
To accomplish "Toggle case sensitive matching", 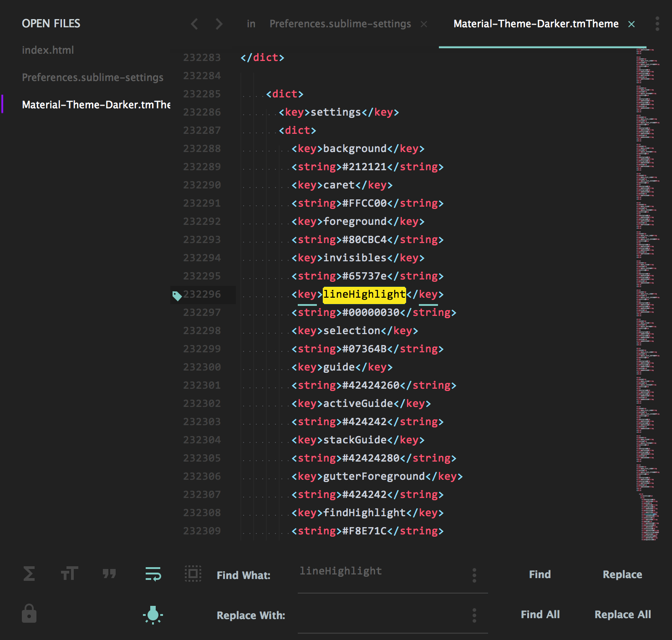I will (x=69, y=574).
